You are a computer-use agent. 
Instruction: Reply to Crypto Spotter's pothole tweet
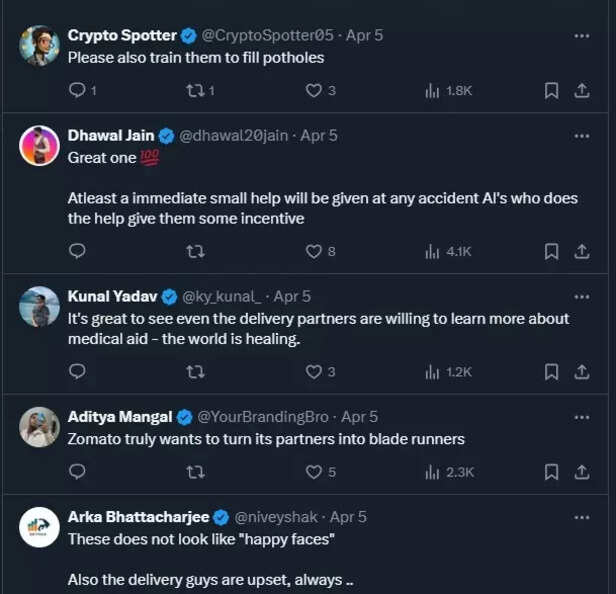click(77, 90)
